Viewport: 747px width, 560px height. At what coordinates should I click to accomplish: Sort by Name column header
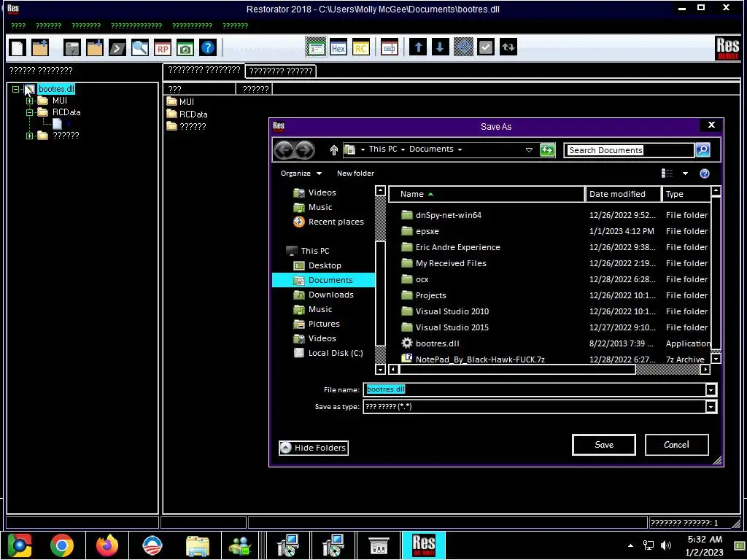[x=487, y=194]
